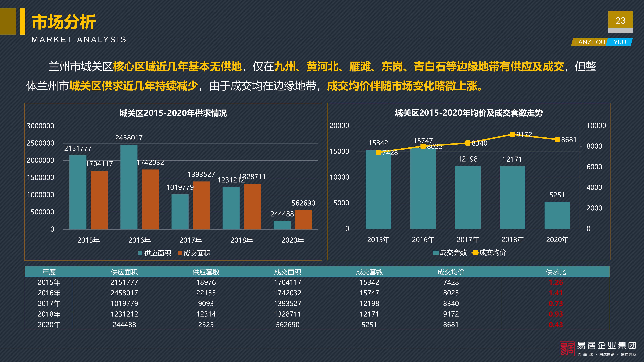Click highlighted text 城关区供求近几年持续减少

133,86
